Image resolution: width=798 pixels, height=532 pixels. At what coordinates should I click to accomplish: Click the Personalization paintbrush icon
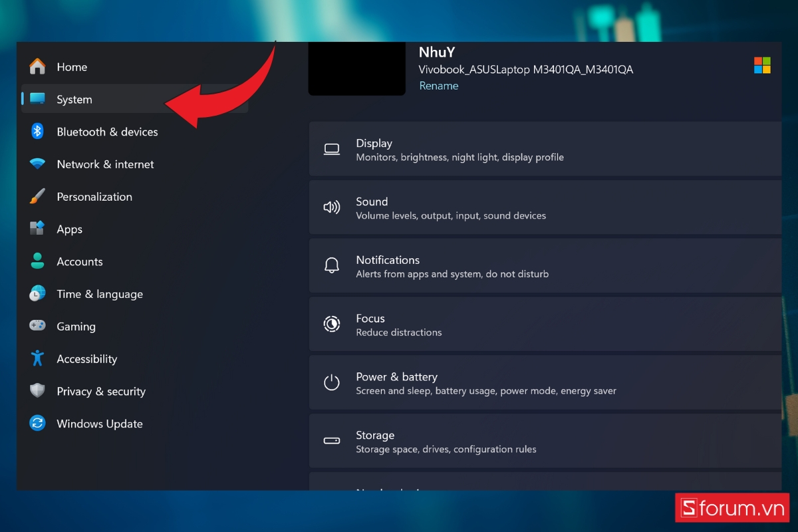(38, 196)
